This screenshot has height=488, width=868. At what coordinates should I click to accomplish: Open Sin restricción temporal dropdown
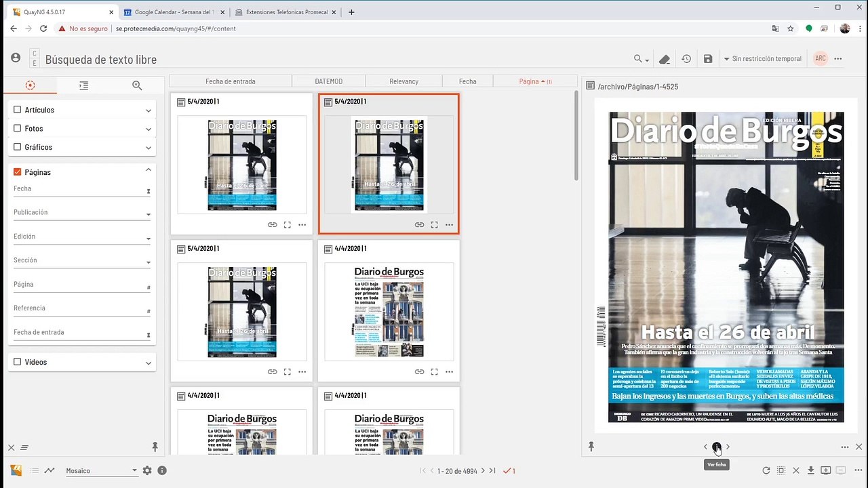763,59
